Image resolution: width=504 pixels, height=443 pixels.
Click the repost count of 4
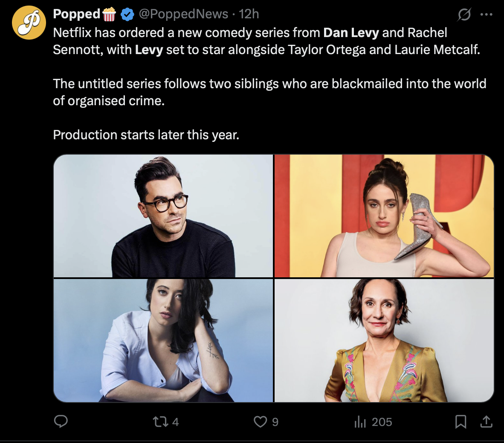[175, 422]
